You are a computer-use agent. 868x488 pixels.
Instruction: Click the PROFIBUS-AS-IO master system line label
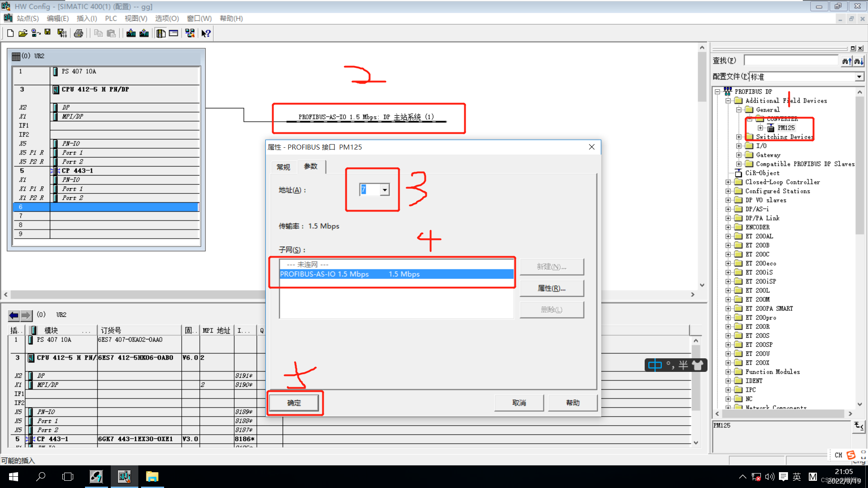click(x=366, y=117)
